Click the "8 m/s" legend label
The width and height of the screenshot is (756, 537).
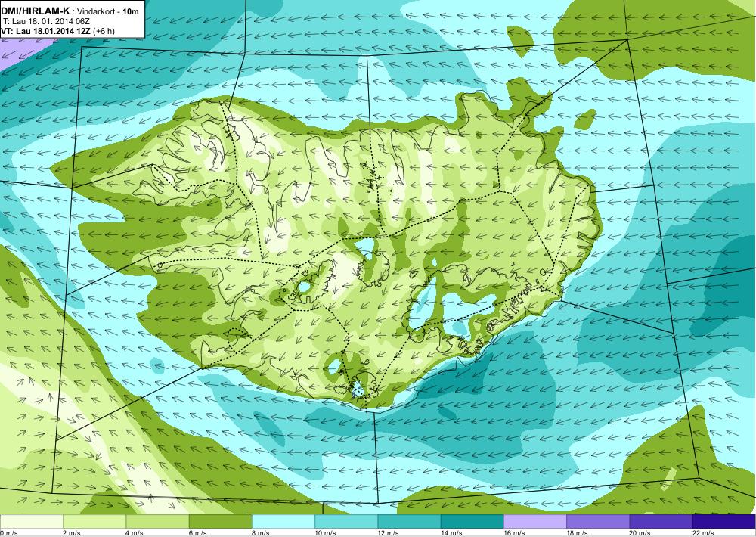pyautogui.click(x=261, y=533)
